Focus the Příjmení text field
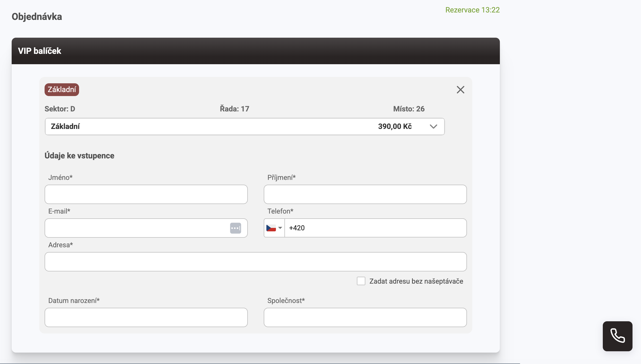The image size is (641, 364). pos(365,194)
